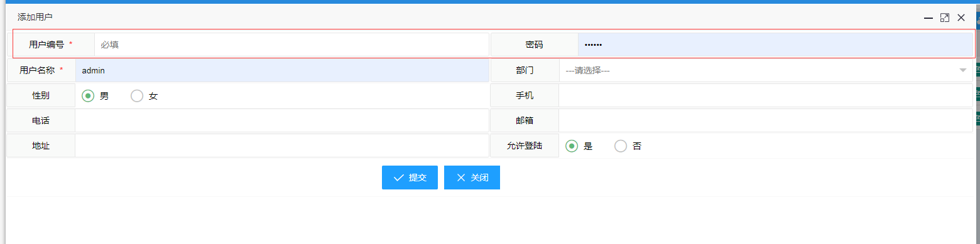This screenshot has width=980, height=244.
Task: Click the 邮箱 input field
Action: pos(766,120)
